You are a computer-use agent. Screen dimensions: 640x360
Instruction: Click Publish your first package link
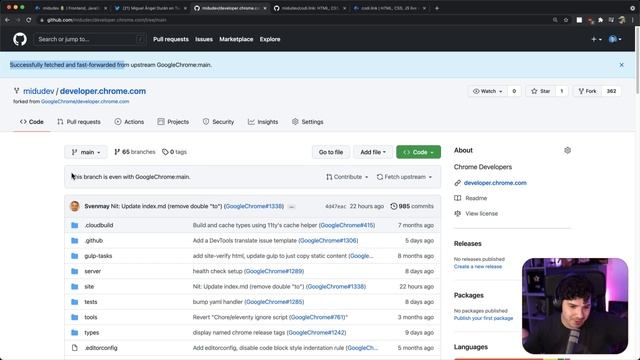(483, 318)
